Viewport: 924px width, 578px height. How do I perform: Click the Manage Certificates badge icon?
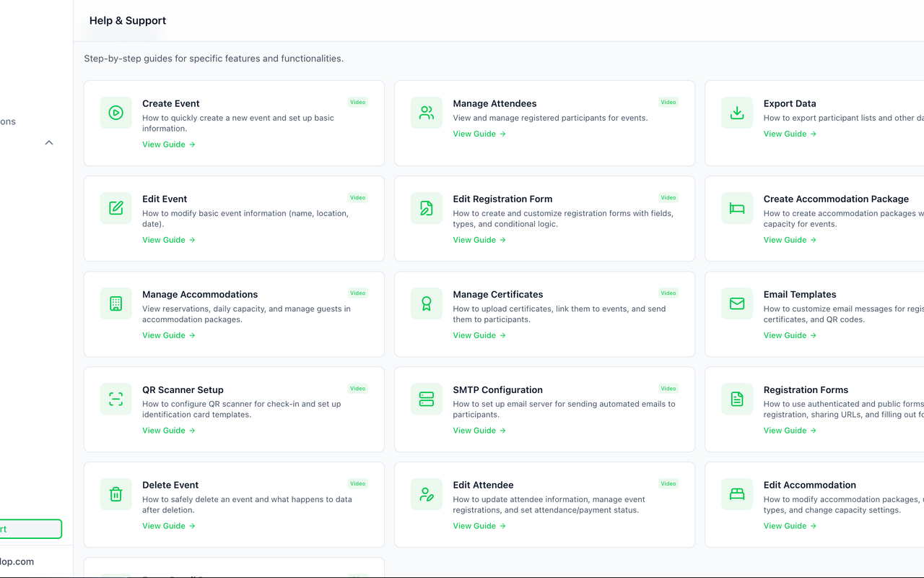[x=426, y=303]
